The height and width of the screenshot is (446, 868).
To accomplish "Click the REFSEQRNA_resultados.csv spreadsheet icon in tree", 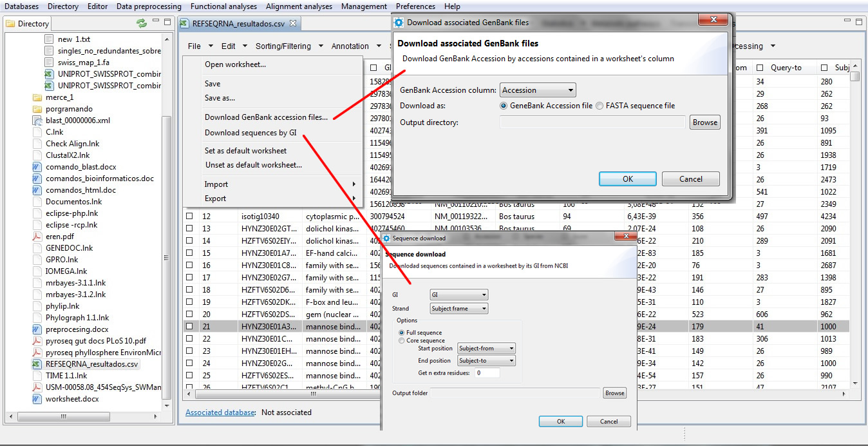I will 37,364.
